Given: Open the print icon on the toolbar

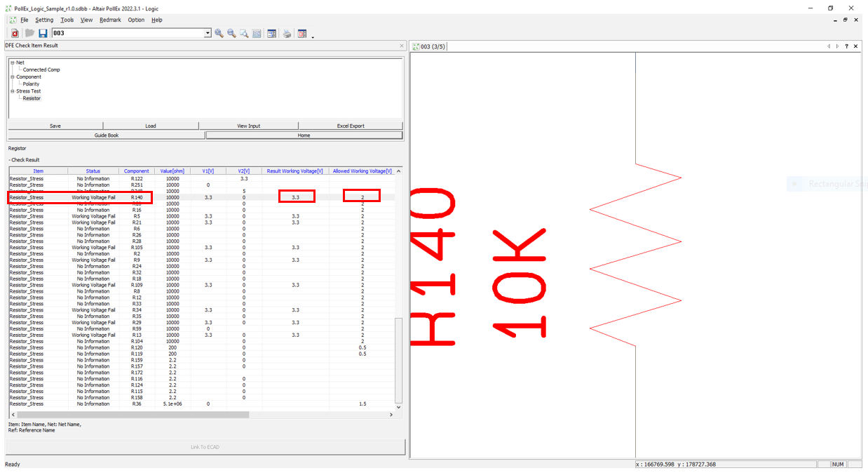Looking at the screenshot, I should 287,33.
